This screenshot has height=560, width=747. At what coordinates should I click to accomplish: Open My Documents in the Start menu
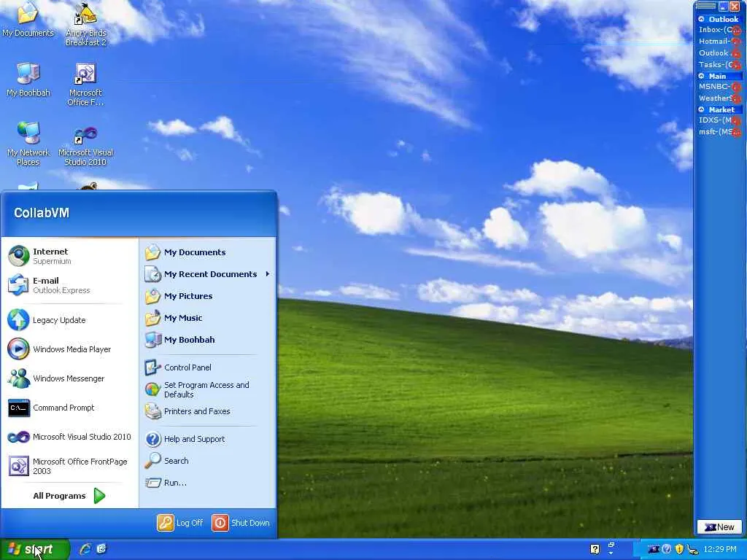coord(208,252)
